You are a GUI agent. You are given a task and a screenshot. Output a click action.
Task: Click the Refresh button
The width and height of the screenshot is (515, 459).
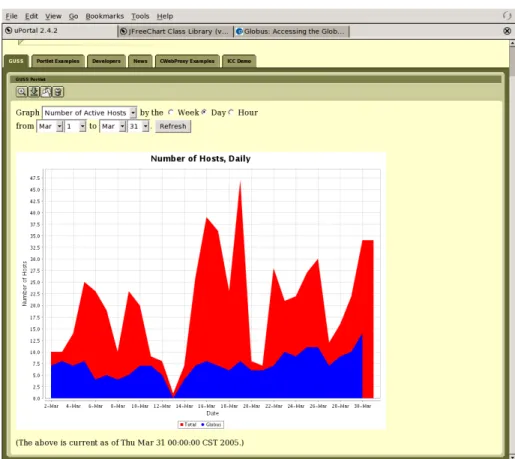[173, 126]
